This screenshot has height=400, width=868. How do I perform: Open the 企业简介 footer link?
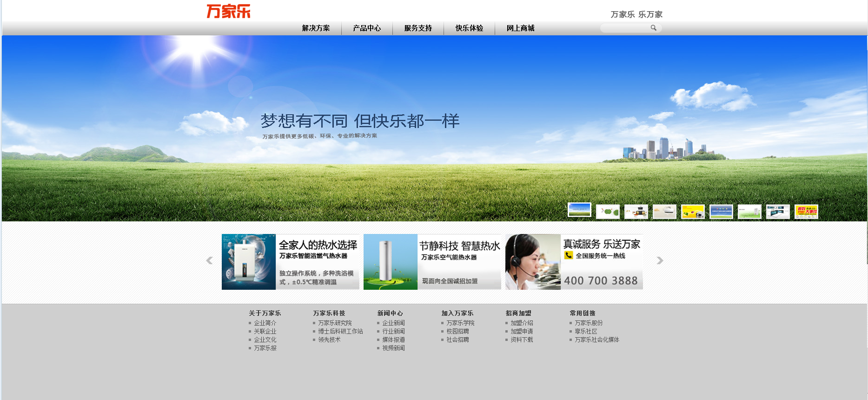point(265,323)
